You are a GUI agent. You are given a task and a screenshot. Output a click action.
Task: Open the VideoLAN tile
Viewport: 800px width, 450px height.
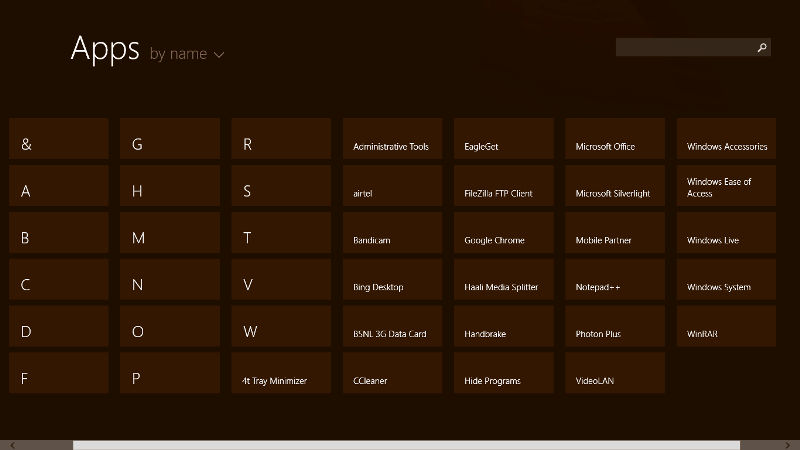[x=615, y=373]
